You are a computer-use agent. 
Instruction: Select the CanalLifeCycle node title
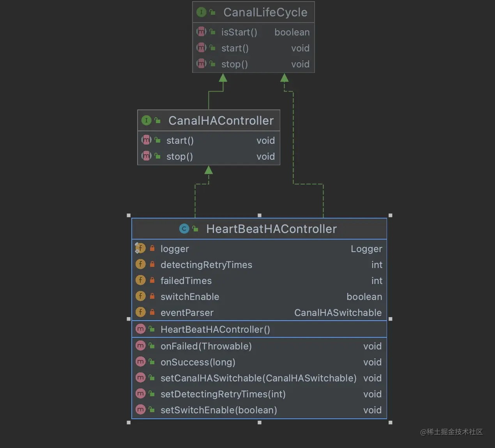(265, 12)
